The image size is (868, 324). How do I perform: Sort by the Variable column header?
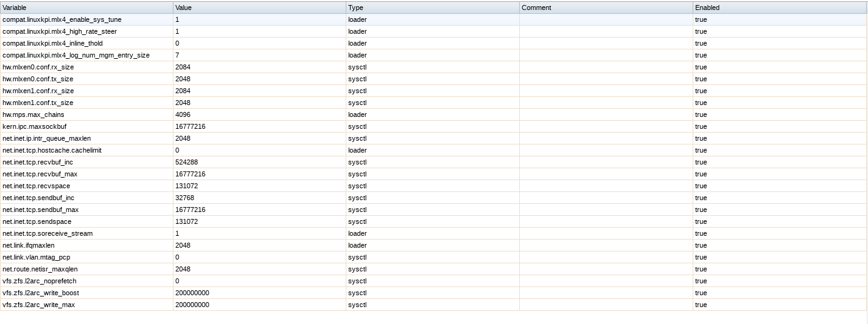point(86,8)
